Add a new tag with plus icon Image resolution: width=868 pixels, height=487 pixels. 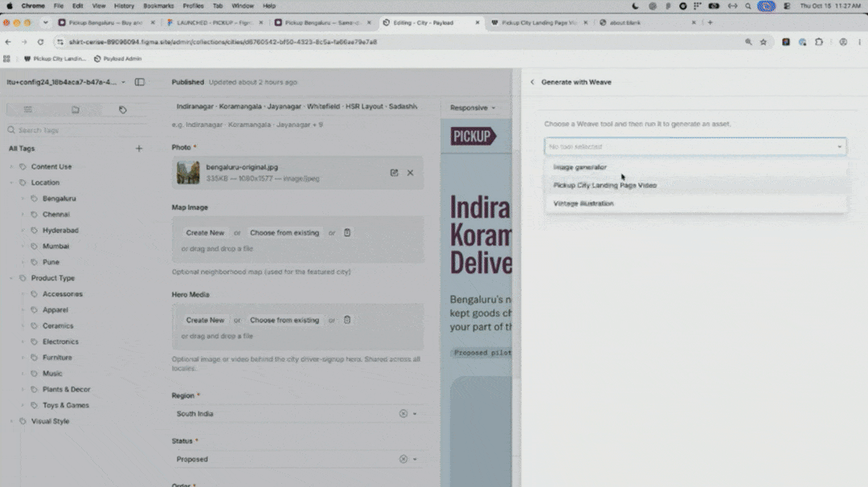[139, 149]
